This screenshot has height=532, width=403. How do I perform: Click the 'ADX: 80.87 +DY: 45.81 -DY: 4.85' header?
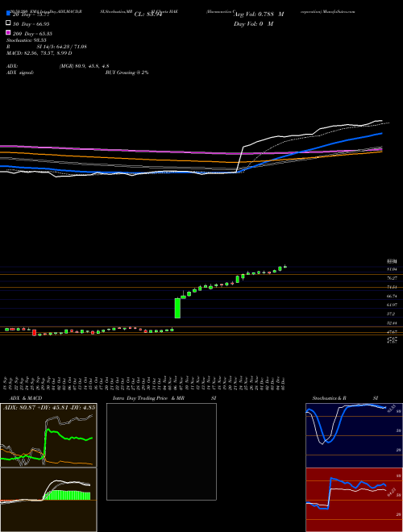pyautogui.click(x=49, y=407)
